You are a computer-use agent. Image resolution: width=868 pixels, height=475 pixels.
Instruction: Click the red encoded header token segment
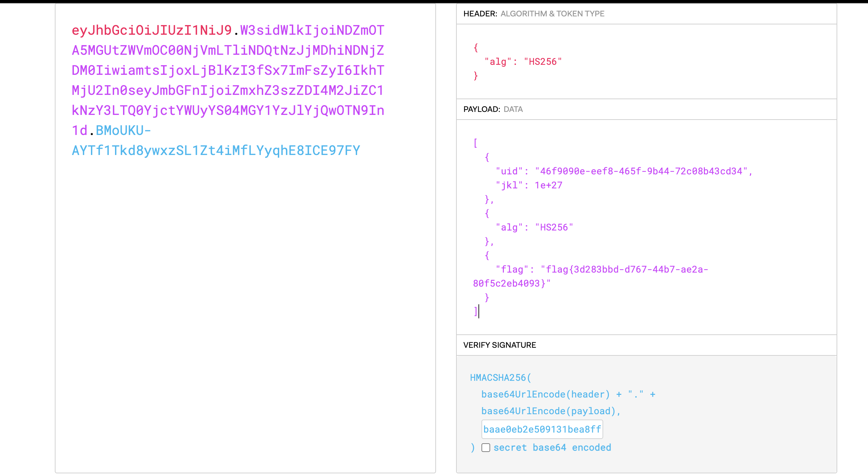pos(151,30)
